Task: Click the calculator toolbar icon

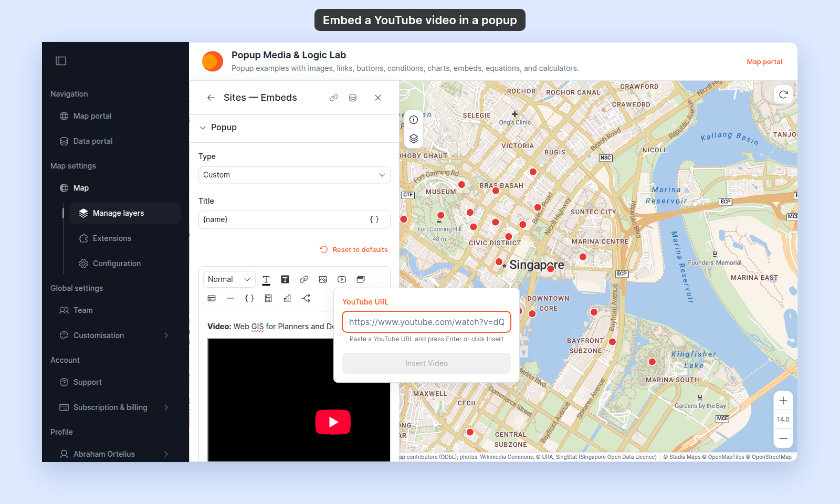Action: coord(268,298)
